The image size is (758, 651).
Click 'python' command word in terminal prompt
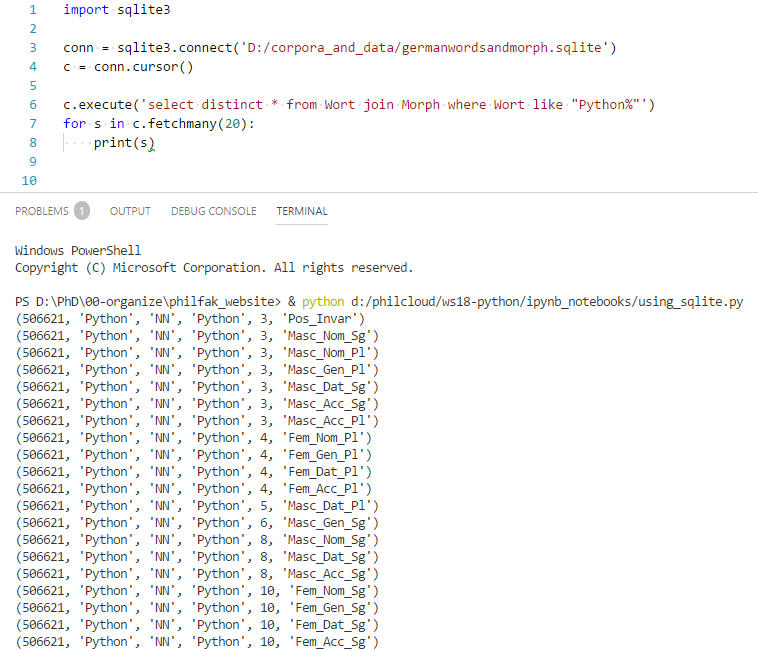point(323,302)
